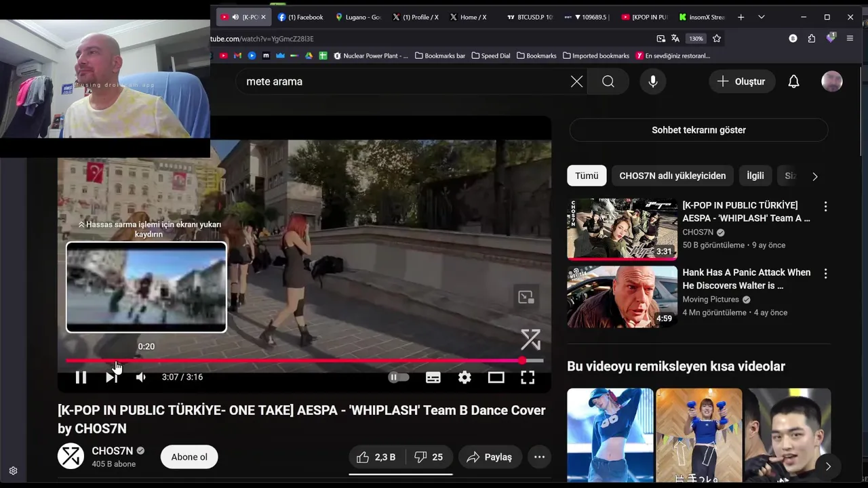The width and height of the screenshot is (868, 488).
Task: Skip to the next video
Action: point(111,378)
